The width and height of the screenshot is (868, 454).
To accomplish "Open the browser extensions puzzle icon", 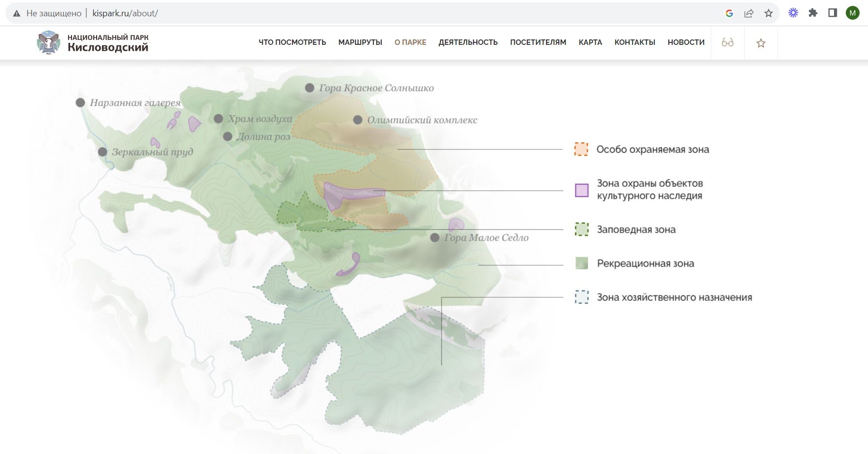I will tap(813, 13).
